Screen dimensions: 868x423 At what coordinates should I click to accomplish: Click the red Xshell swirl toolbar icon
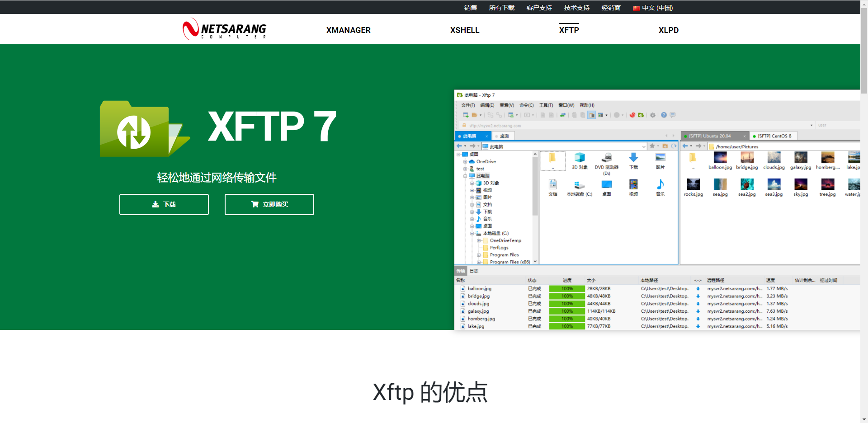(632, 115)
